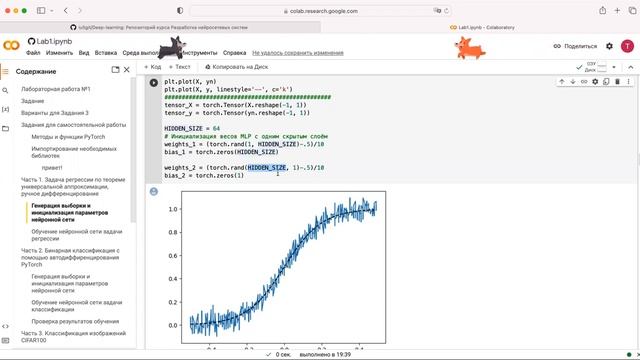Switch to the Lab1.ipynb Colaboratory tab
This screenshot has width=640, height=360.
coord(481,27)
